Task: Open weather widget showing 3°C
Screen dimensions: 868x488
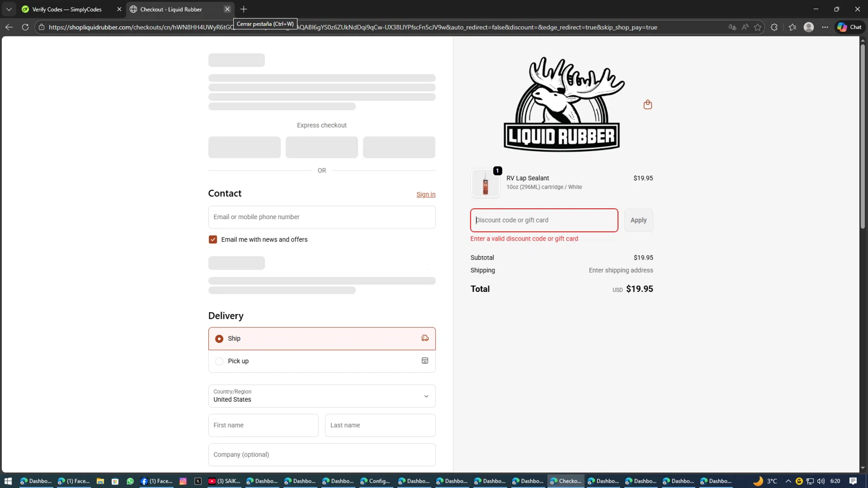Action: click(764, 481)
